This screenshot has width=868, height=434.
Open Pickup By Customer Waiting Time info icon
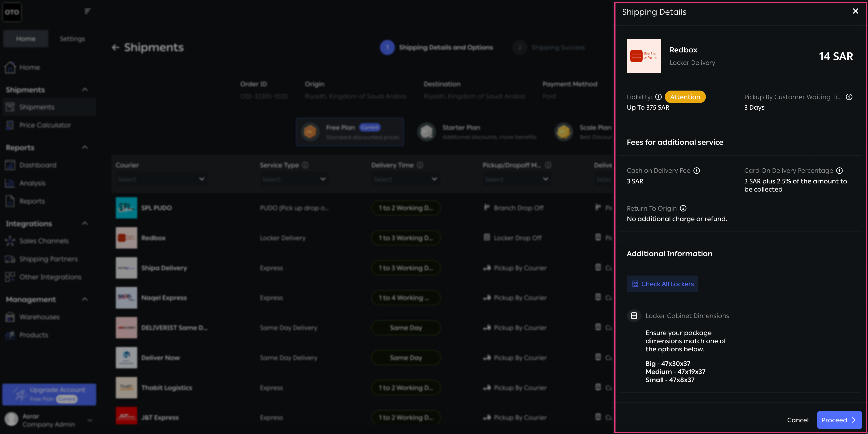(849, 97)
